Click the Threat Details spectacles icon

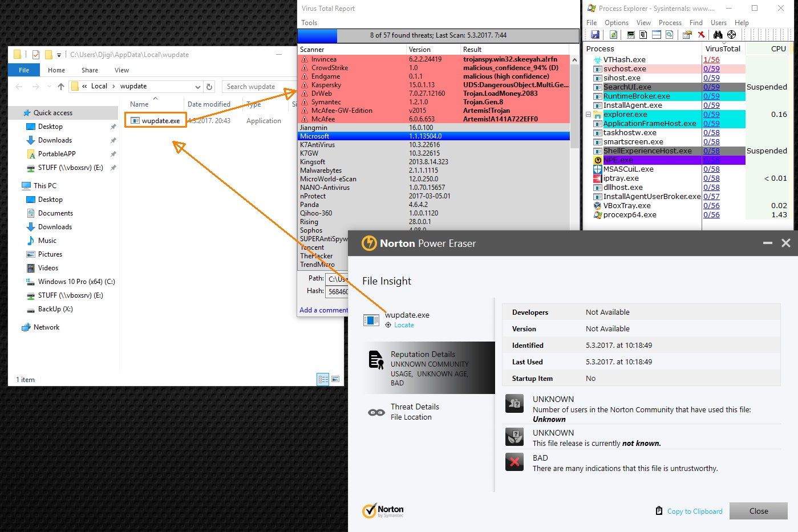tap(376, 412)
